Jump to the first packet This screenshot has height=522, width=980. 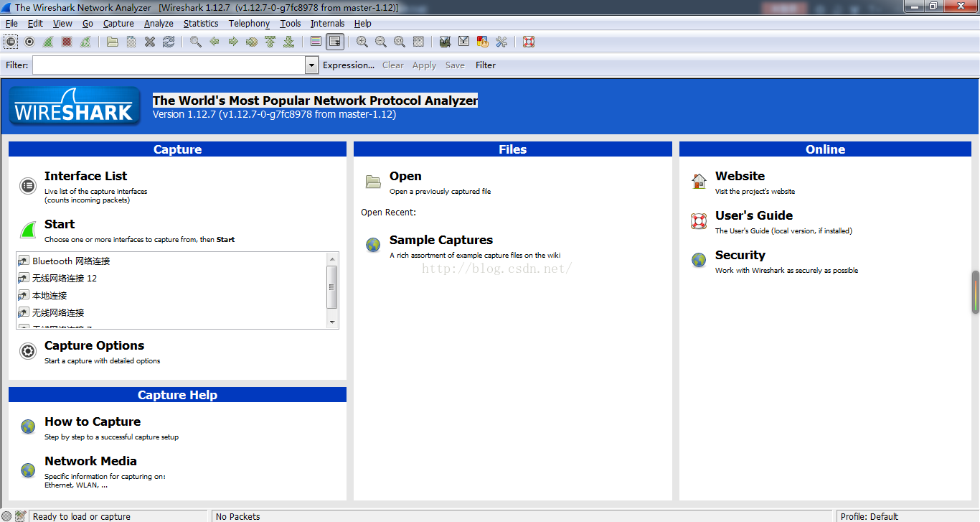[270, 42]
